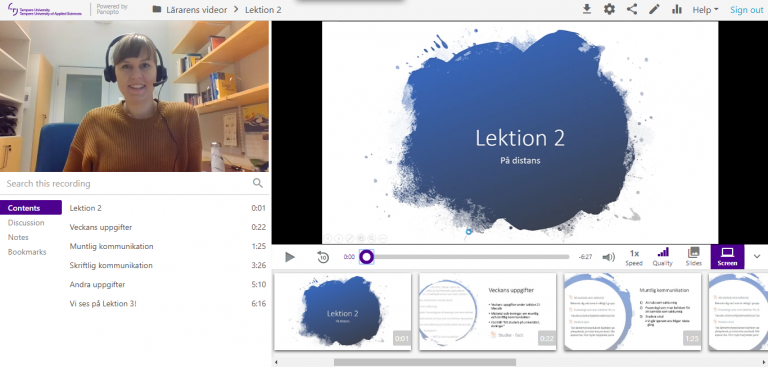This screenshot has height=367, width=768.
Task: Edit the recording with the pencil icon
Action: [654, 9]
